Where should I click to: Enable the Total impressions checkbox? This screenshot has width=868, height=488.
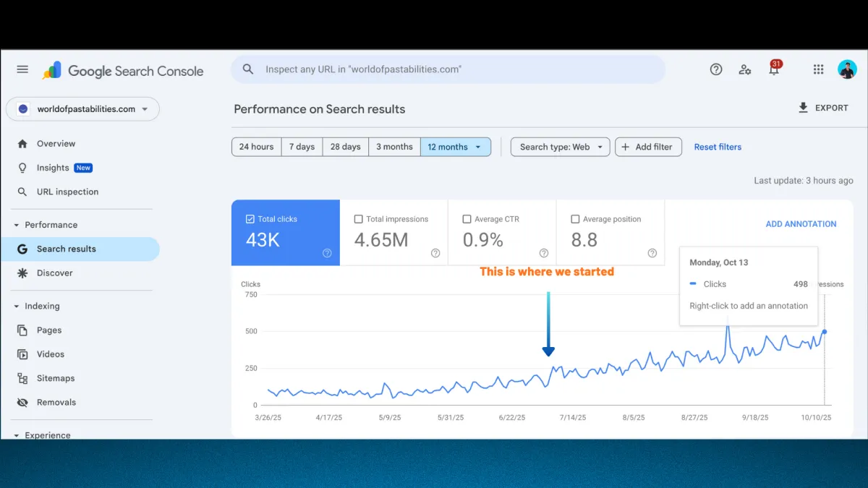click(359, 219)
